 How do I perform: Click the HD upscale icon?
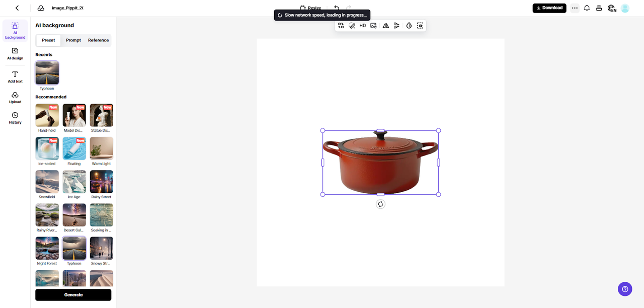point(362,26)
